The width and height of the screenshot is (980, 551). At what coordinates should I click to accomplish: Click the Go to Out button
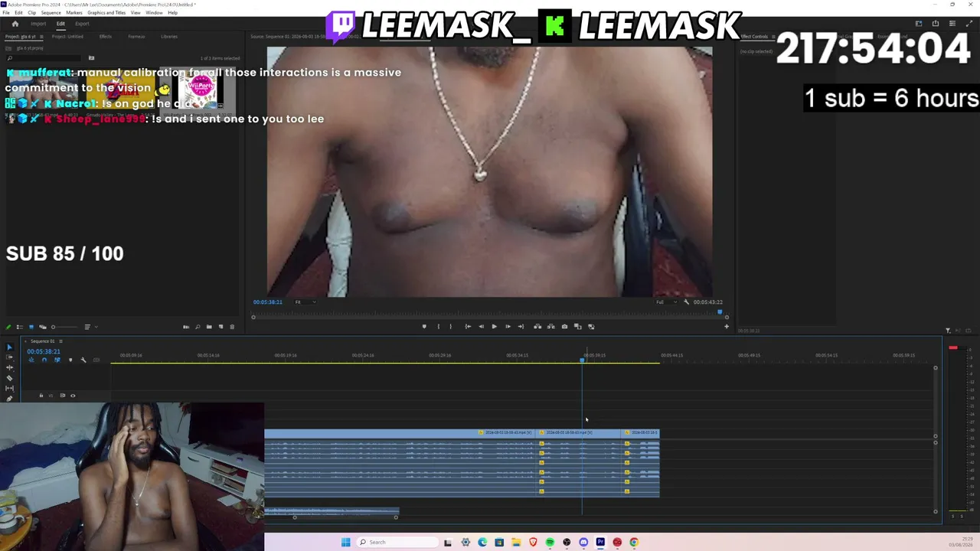(521, 327)
